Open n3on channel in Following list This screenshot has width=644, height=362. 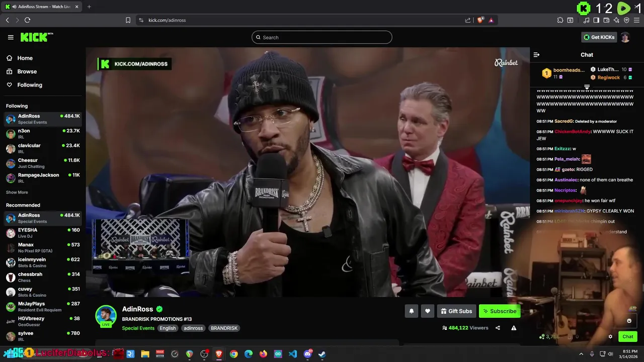coord(43,134)
